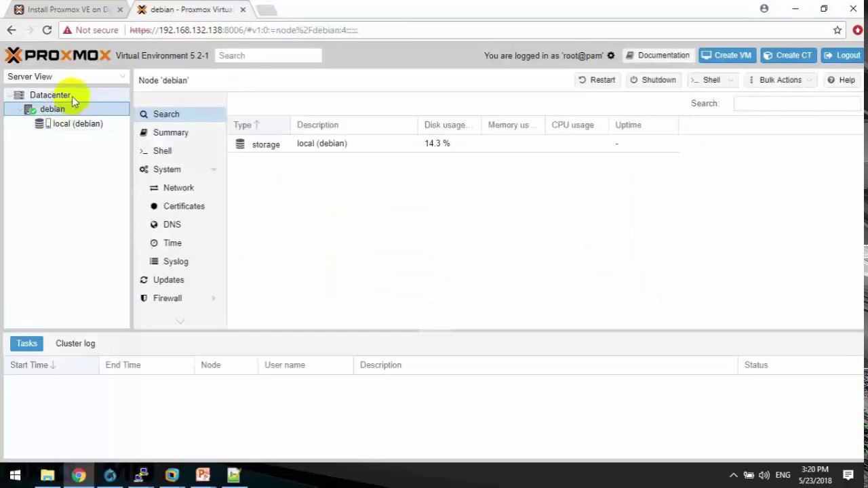Screen dimensions: 868x488
Task: Select storage row local (debian)
Action: click(x=453, y=144)
